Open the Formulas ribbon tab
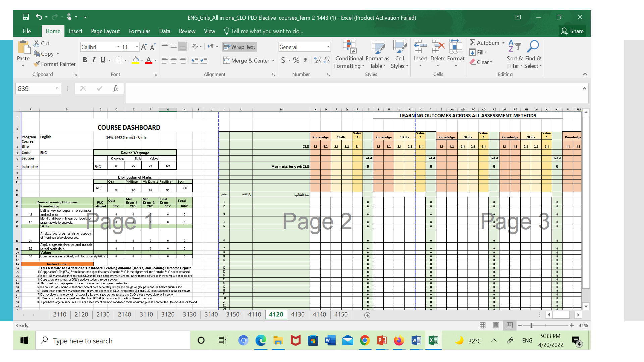 (139, 31)
